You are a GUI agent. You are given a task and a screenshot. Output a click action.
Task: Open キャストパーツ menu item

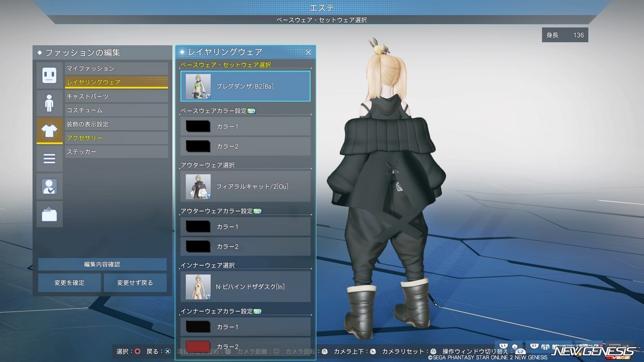(x=116, y=97)
